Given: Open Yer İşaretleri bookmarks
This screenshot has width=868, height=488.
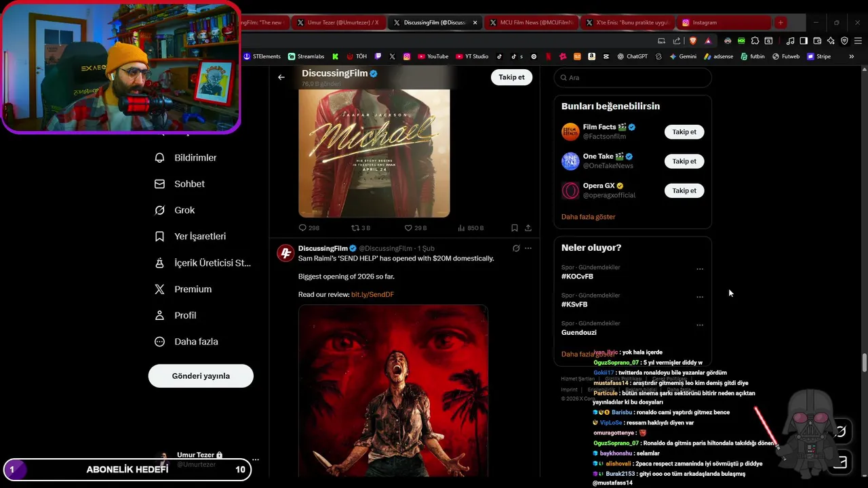Looking at the screenshot, I should (191, 237).
